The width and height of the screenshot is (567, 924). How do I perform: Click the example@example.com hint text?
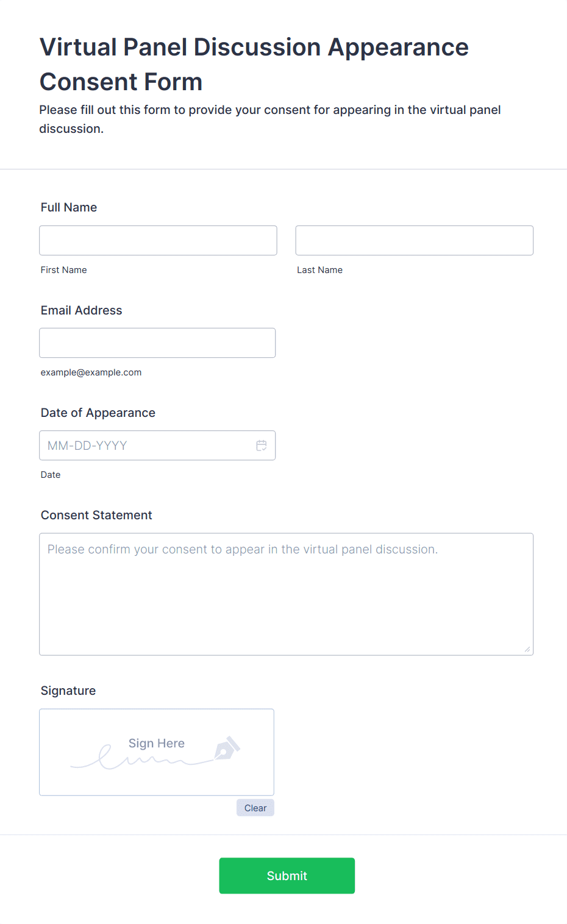pos(91,372)
